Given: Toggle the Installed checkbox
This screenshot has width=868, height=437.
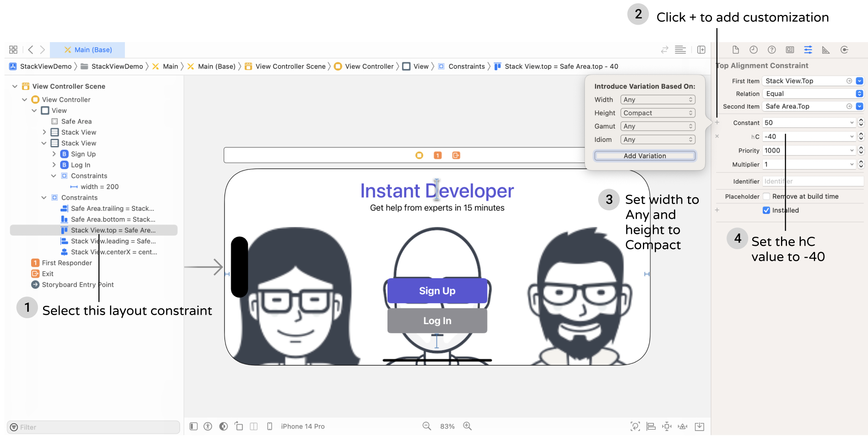Looking at the screenshot, I should [x=766, y=210].
